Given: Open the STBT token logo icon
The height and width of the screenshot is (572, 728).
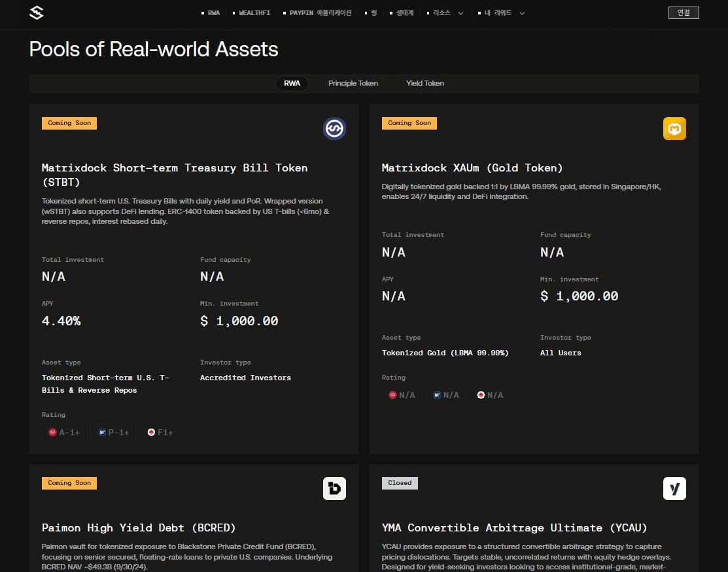Looking at the screenshot, I should (334, 128).
